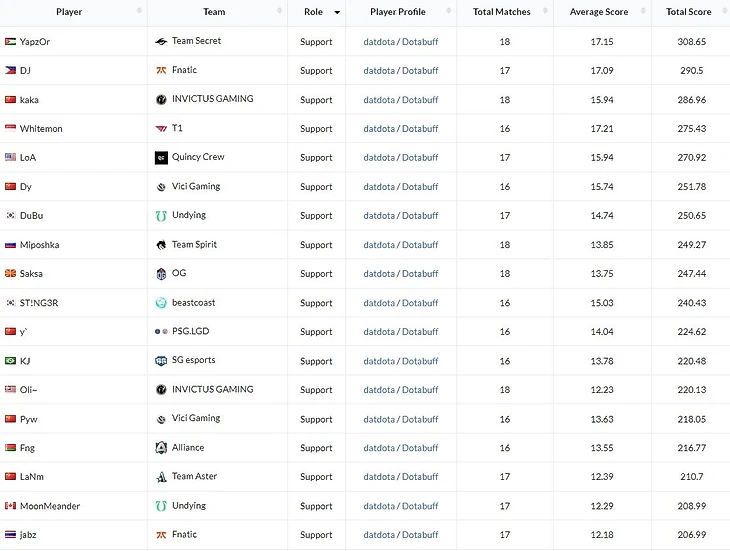Click the Team Secret logo icon
Screen dimensions: 730x551
161,41
